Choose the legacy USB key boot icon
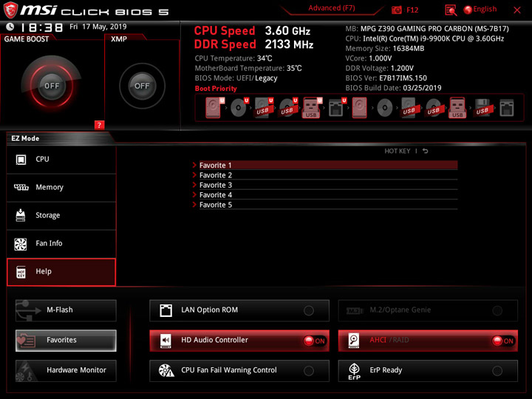532x399 pixels. pos(457,108)
